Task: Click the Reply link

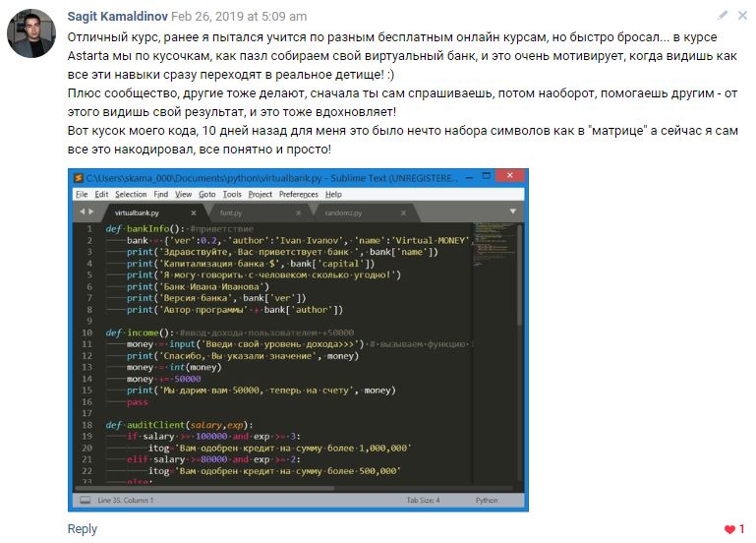Action: tap(83, 529)
